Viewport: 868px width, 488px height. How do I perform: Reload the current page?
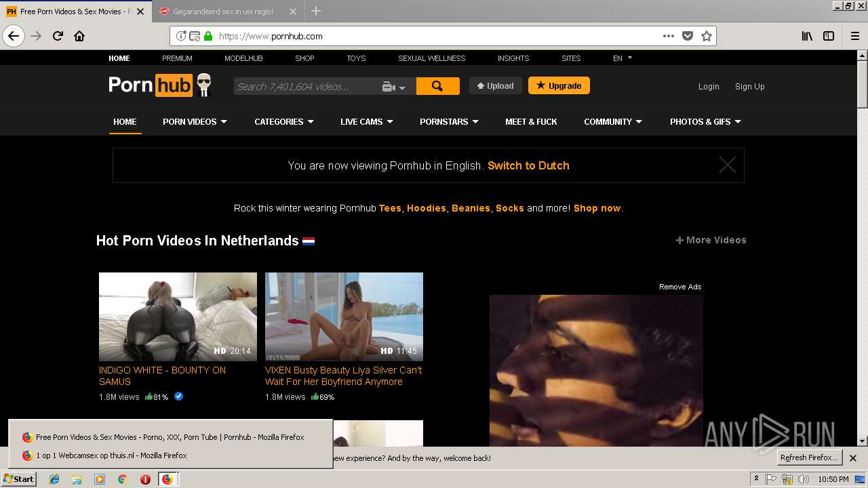pos(58,36)
